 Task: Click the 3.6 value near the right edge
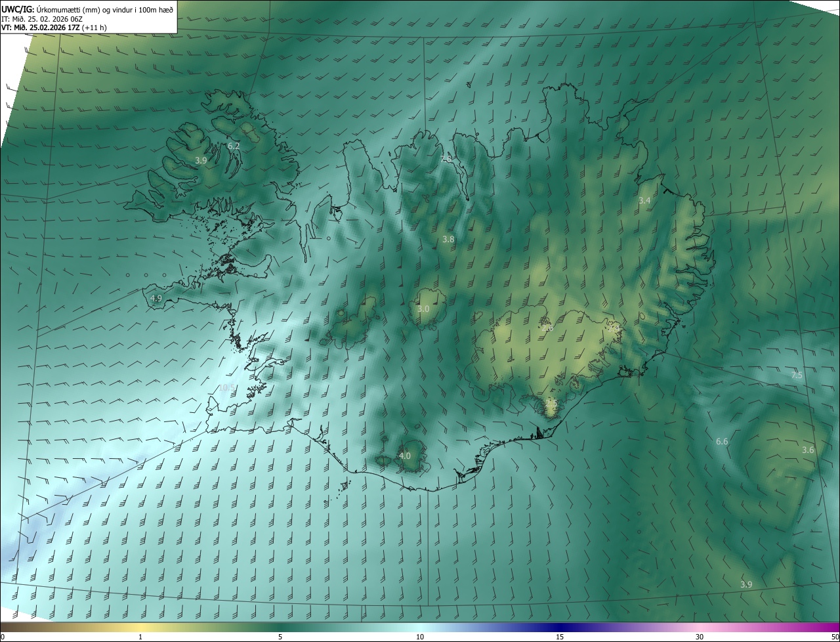[x=808, y=450]
